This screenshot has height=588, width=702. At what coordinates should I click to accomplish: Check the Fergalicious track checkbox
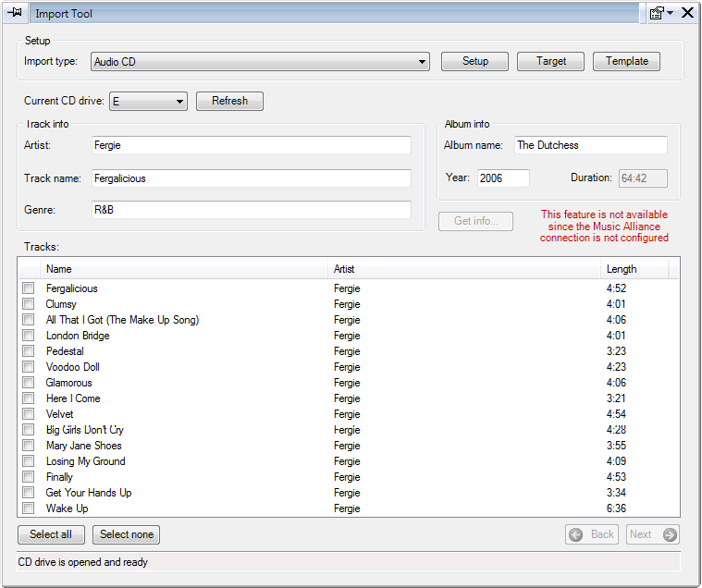28,288
